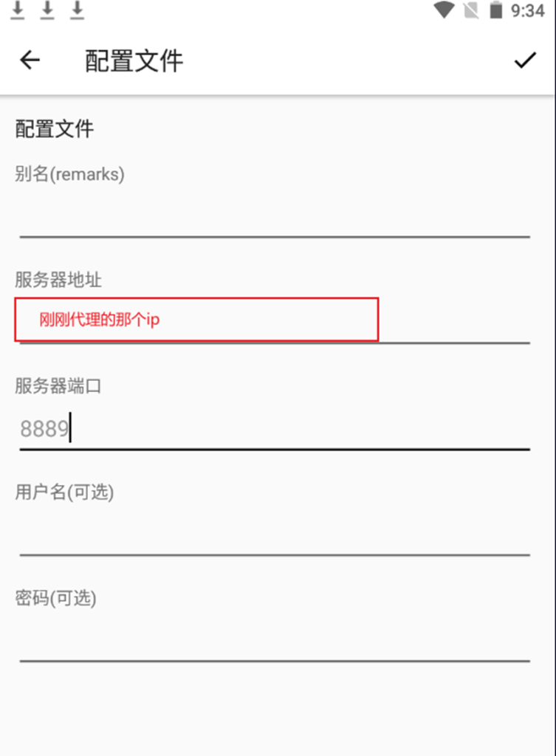Tap the back arrow to leave profile editor

coord(29,60)
